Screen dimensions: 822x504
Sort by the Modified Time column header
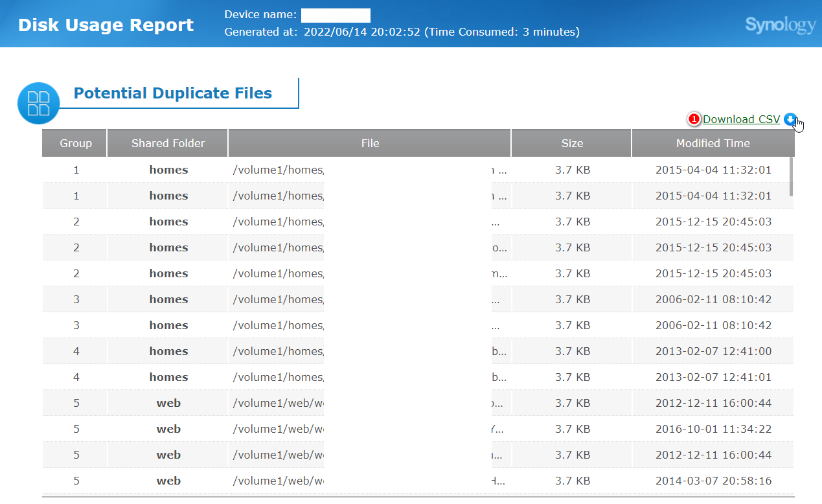[713, 143]
